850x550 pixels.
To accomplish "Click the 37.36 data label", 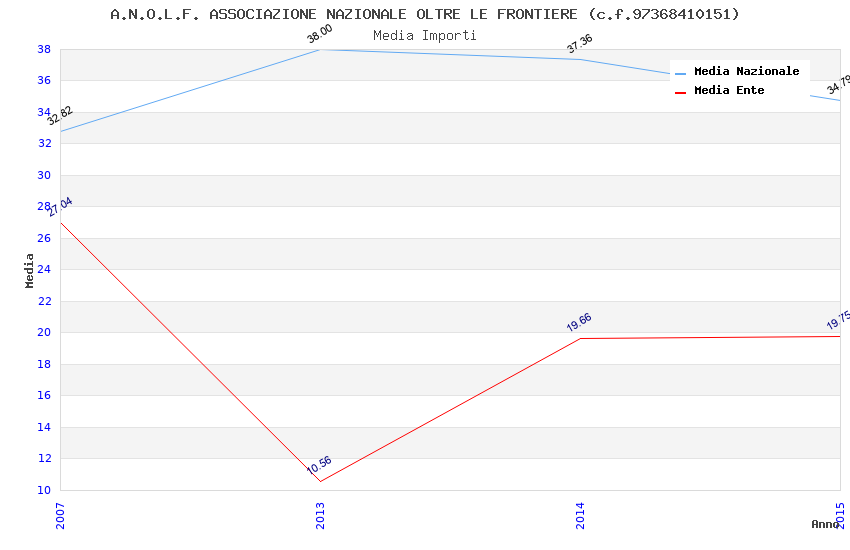I will coord(579,43).
